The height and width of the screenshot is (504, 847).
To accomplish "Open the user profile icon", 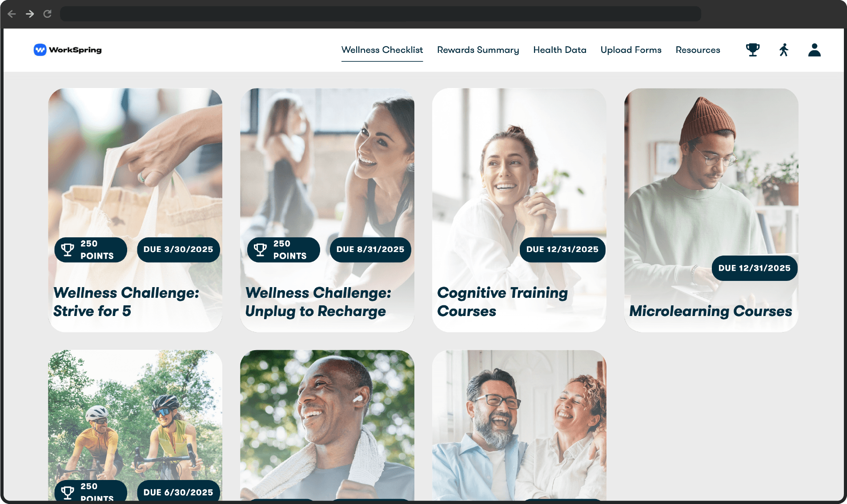I will 815,50.
